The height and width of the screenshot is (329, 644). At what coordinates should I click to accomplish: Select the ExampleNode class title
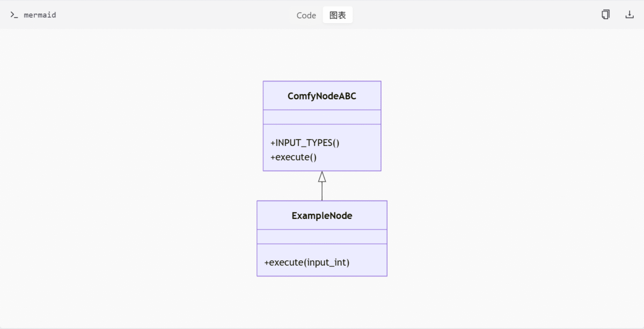[x=322, y=216]
